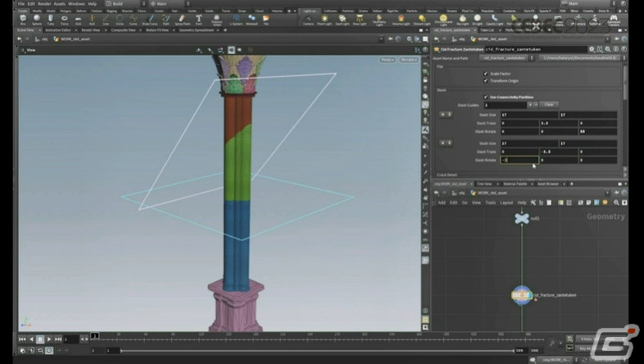Select the Tube shelf tool
This screenshot has height=364, width=644.
pos(51,20)
